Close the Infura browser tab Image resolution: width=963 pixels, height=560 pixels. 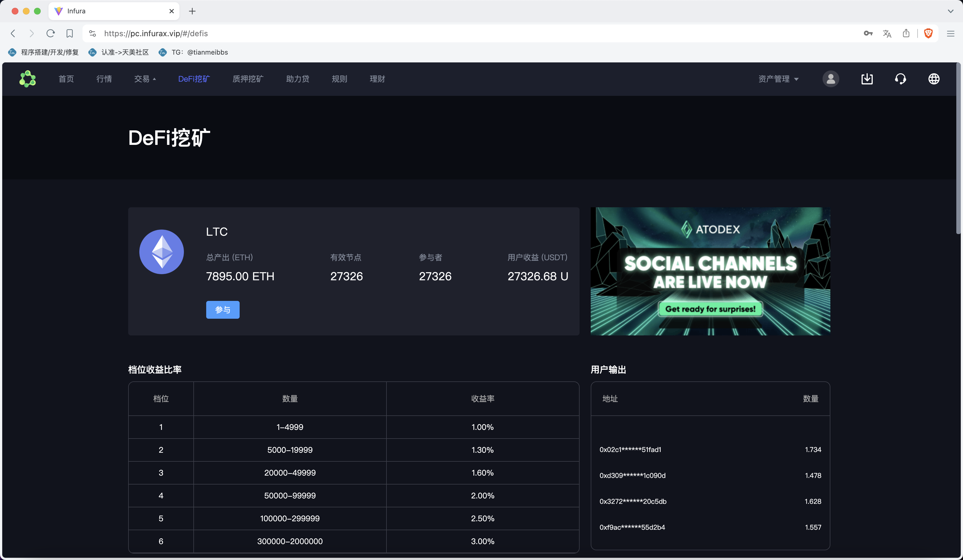172,11
